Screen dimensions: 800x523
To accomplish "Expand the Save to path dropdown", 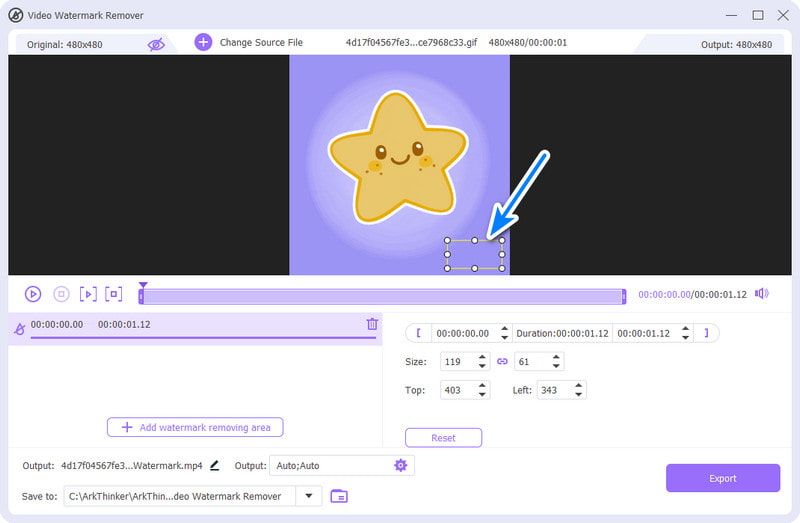I will (x=309, y=496).
